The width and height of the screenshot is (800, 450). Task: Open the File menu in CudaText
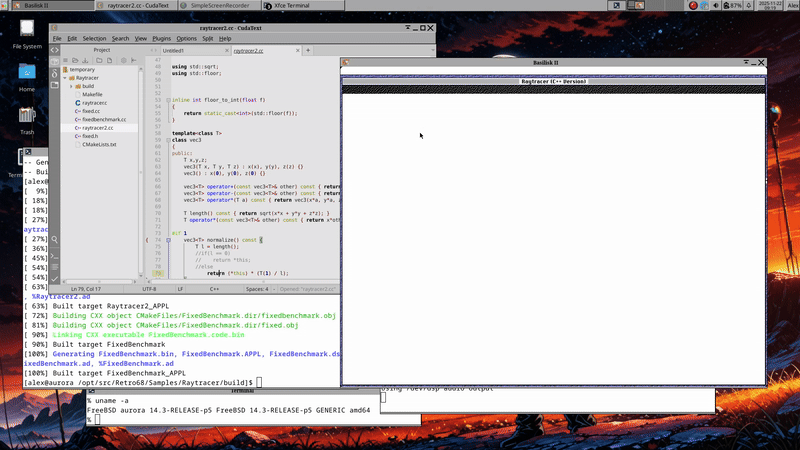coord(57,38)
